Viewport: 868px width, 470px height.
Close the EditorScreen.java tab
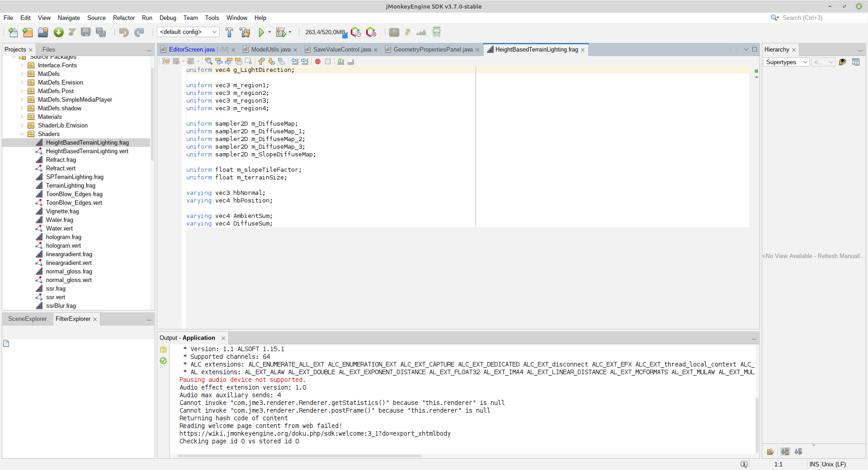233,50
